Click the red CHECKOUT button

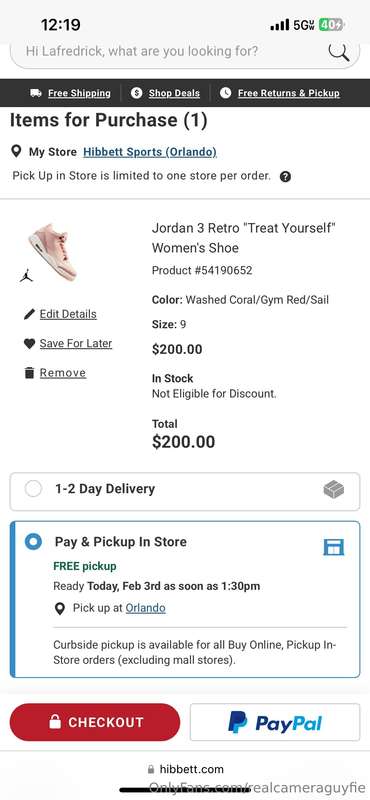[x=95, y=722]
